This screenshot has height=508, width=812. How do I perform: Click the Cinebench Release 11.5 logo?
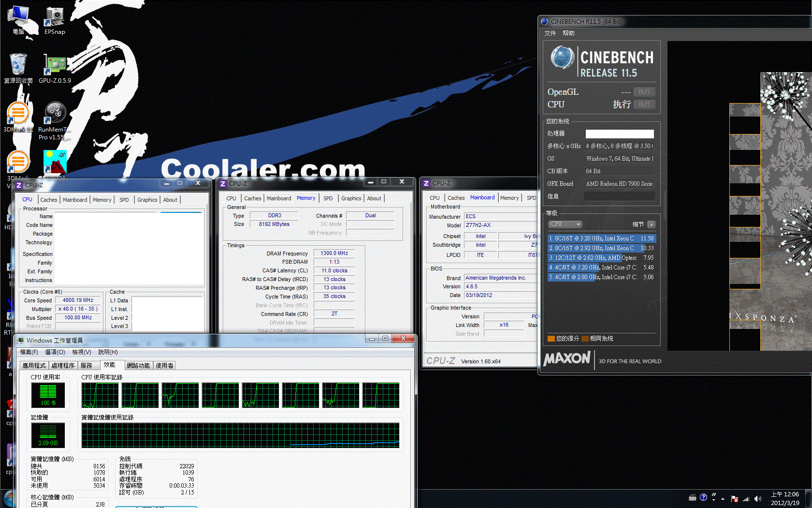click(602, 61)
